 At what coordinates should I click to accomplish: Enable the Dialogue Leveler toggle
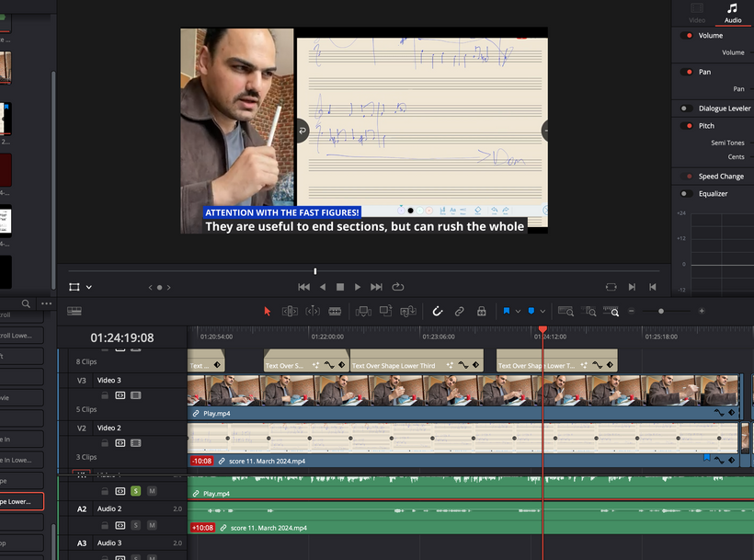point(685,109)
